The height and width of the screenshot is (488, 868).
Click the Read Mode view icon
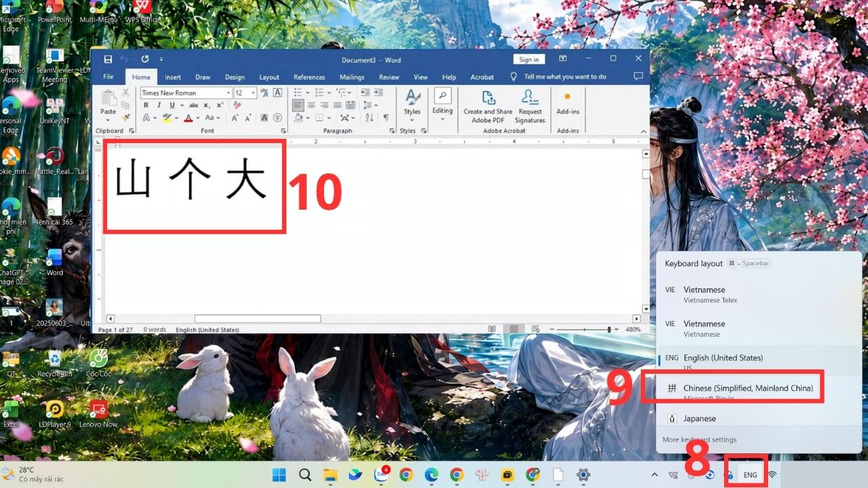(492, 330)
